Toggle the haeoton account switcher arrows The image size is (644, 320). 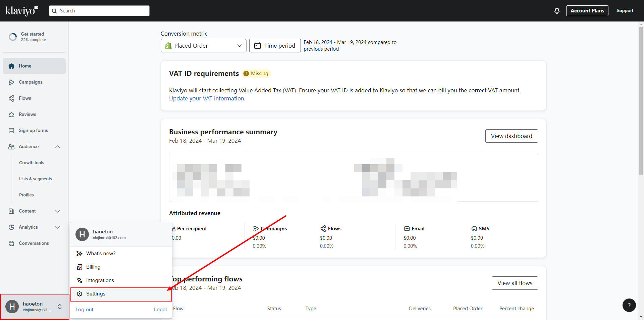[x=60, y=307]
